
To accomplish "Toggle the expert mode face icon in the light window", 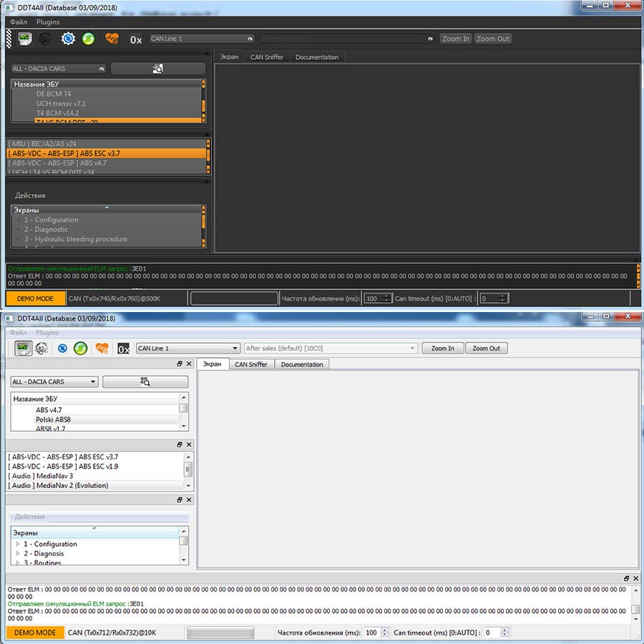I will click(42, 348).
